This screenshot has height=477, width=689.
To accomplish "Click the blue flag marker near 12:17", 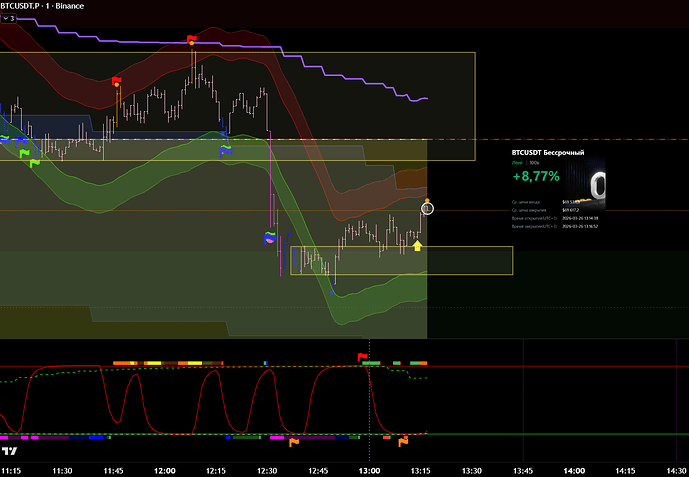I will (x=226, y=148).
